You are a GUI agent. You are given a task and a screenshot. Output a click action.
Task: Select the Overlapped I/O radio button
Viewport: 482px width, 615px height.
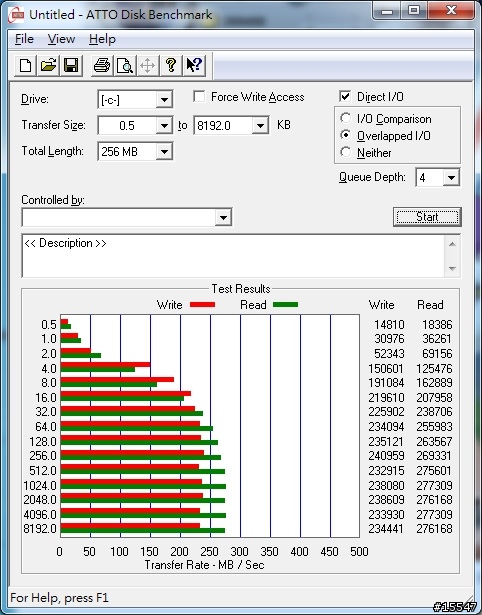346,135
